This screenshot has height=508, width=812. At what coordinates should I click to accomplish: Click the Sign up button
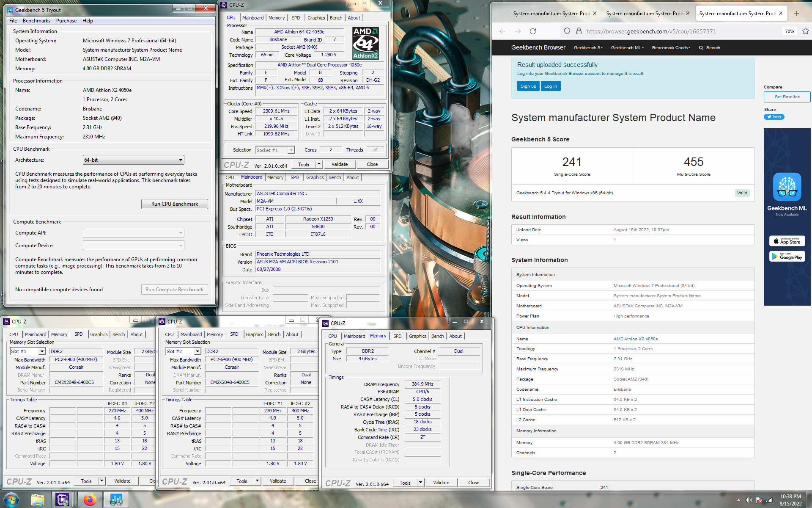pos(528,86)
